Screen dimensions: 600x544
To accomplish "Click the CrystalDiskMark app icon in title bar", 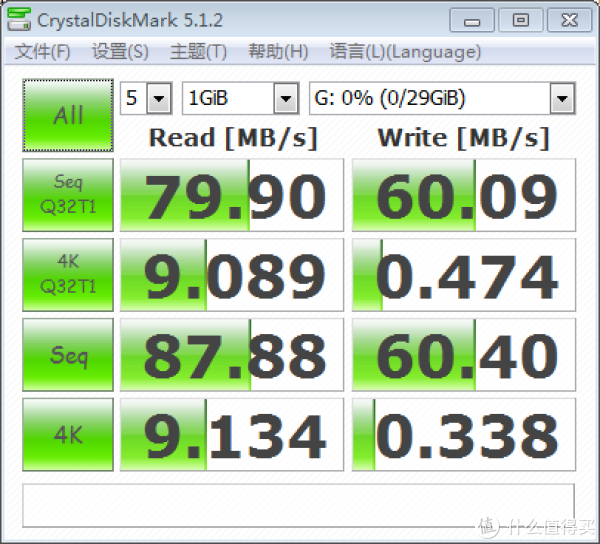I will tap(19, 19).
